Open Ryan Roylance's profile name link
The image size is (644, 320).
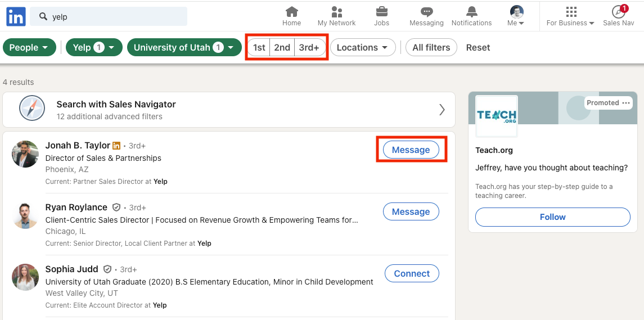(x=76, y=208)
